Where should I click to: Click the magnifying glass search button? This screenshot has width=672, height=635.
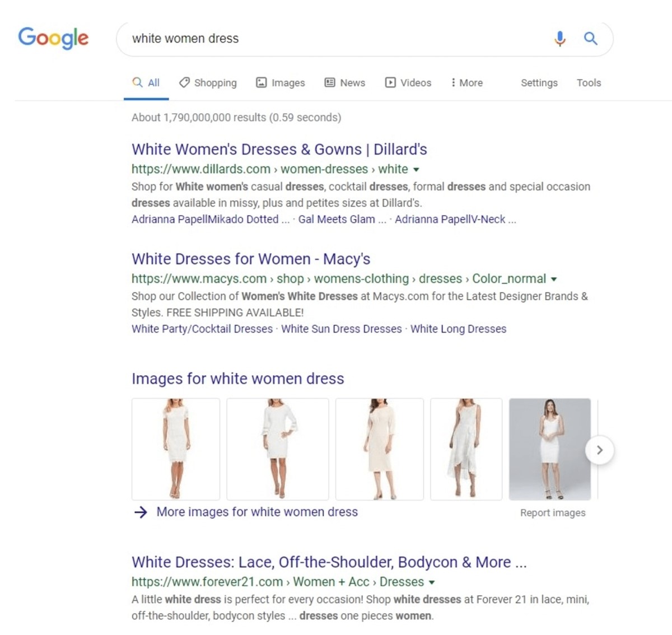[590, 39]
